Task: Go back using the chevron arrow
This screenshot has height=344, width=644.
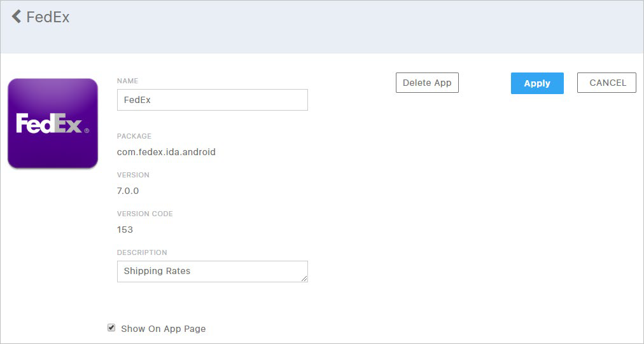Action: 16,17
